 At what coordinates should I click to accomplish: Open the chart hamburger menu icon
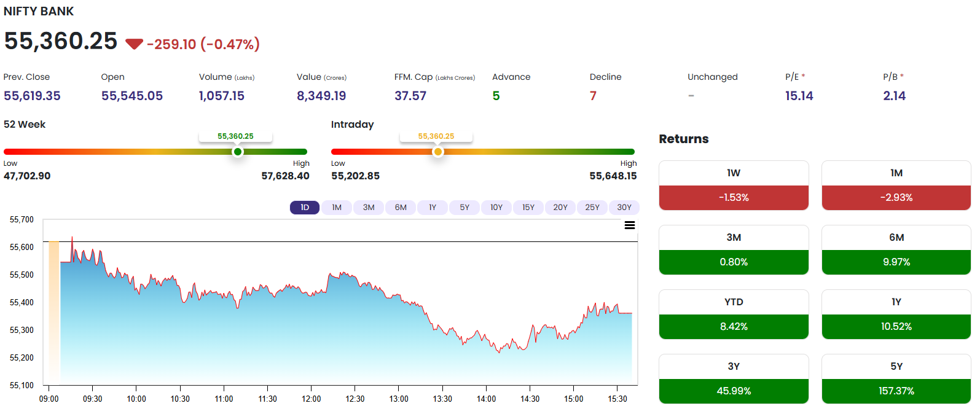pyautogui.click(x=630, y=225)
